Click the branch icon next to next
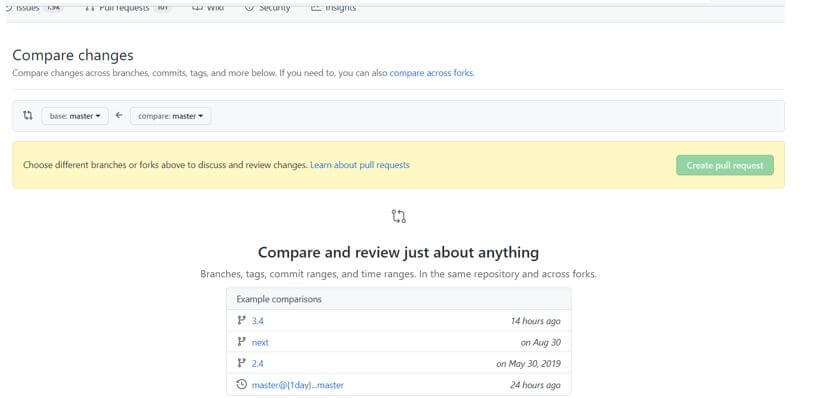The width and height of the screenshot is (822, 398). [241, 342]
